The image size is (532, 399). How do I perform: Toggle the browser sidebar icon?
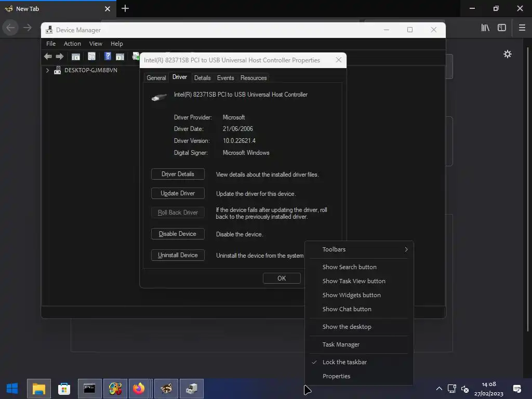(502, 28)
